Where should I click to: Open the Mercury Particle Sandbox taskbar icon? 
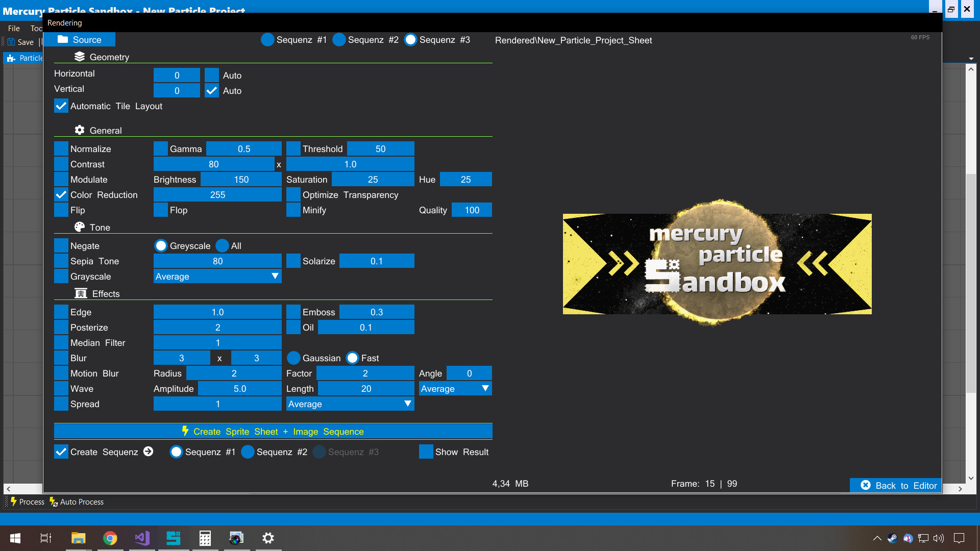click(x=174, y=538)
